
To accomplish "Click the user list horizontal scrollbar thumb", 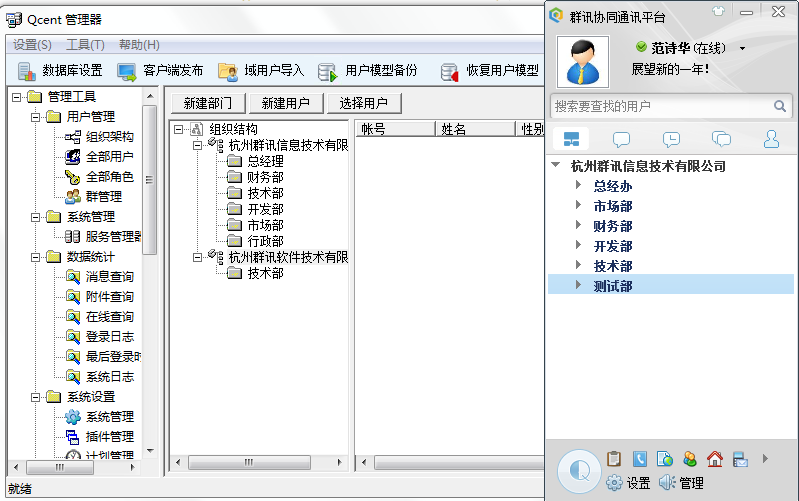I will click(460, 463).
